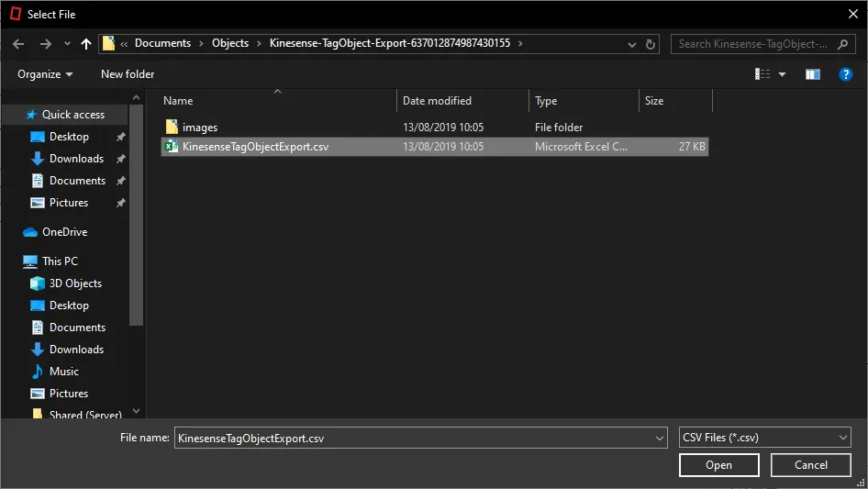Select This PC in navigation pane
868x489 pixels.
[60, 261]
